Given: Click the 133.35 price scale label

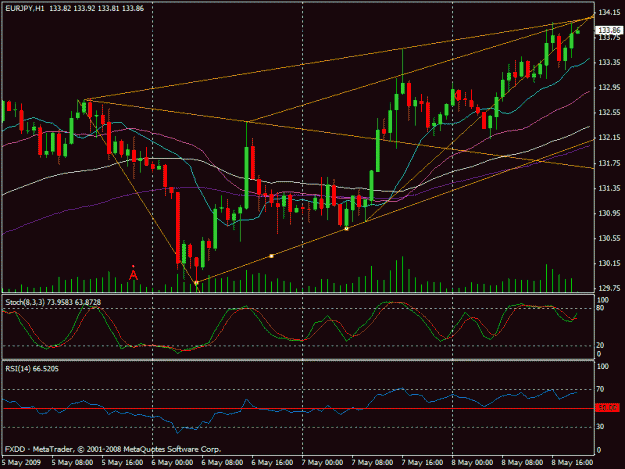Looking at the screenshot, I should point(610,63).
